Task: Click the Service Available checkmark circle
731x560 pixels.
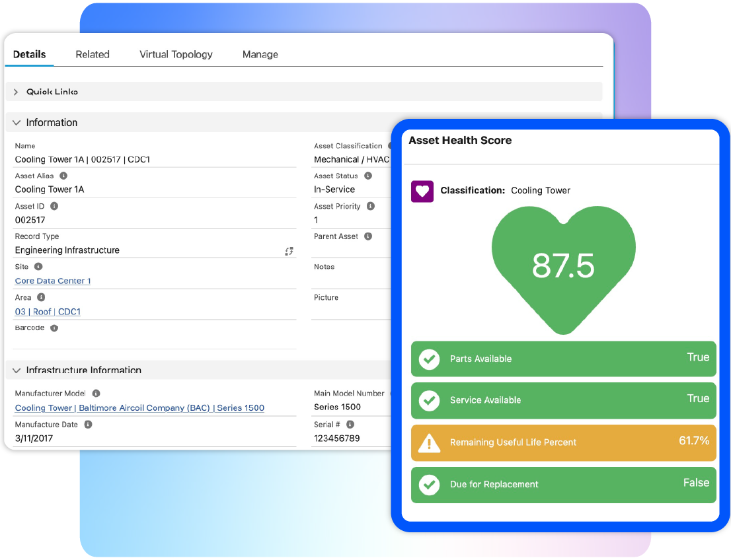Action: 429,400
